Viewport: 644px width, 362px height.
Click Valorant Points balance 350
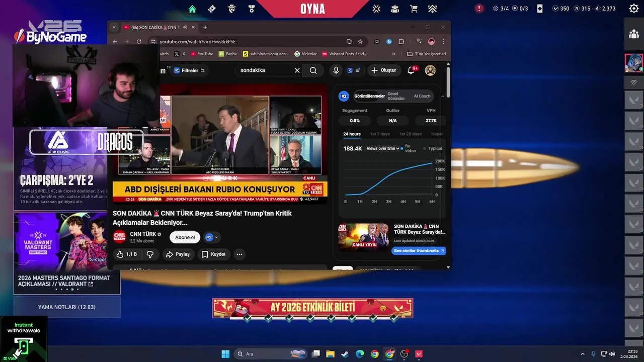(x=561, y=9)
